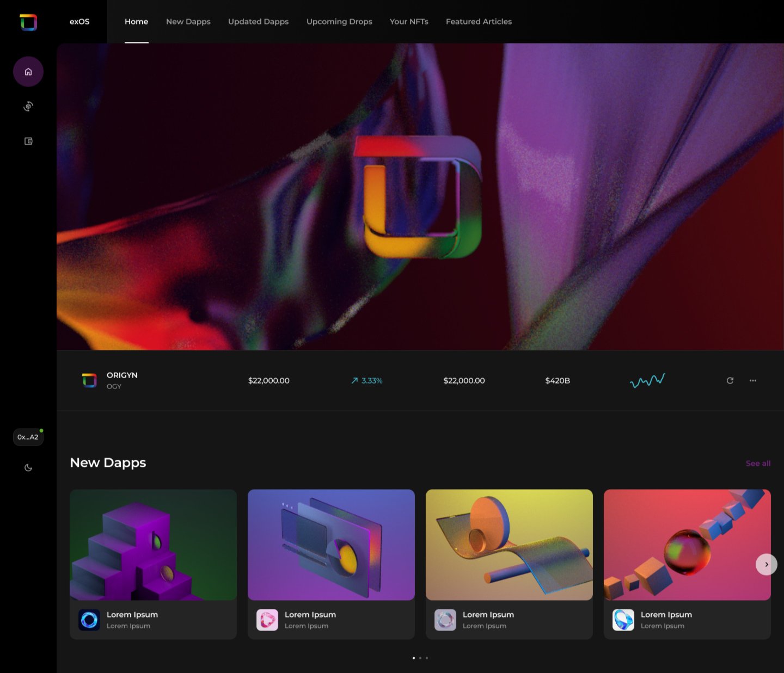Click the See all link
Screen dimensions: 784x673
tap(758, 464)
